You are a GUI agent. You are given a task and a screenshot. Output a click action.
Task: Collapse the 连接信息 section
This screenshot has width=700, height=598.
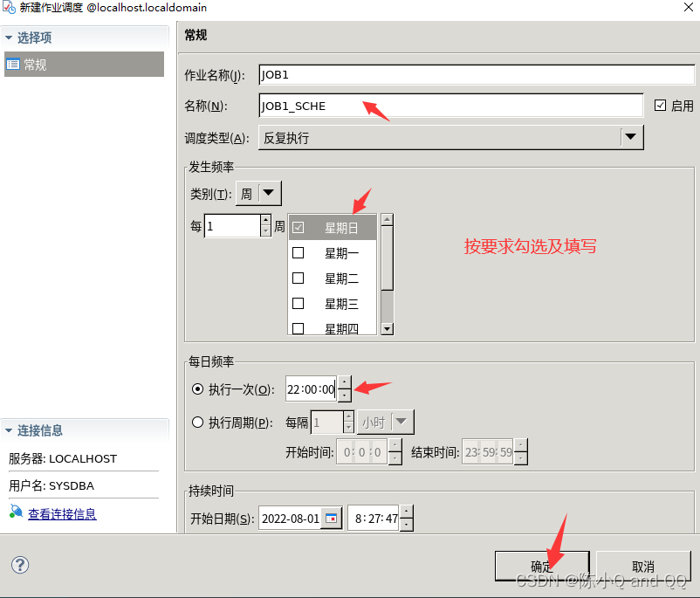pos(9,429)
